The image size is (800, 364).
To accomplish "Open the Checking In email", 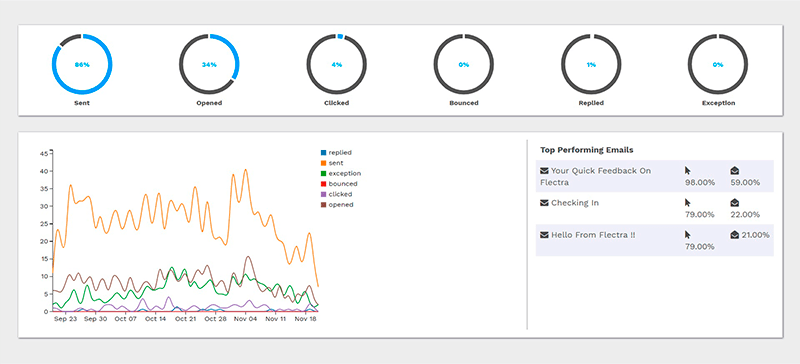I will [575, 203].
